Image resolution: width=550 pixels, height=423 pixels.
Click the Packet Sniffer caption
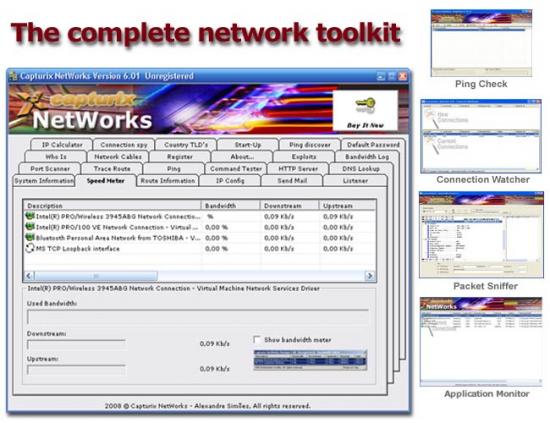pos(485,286)
